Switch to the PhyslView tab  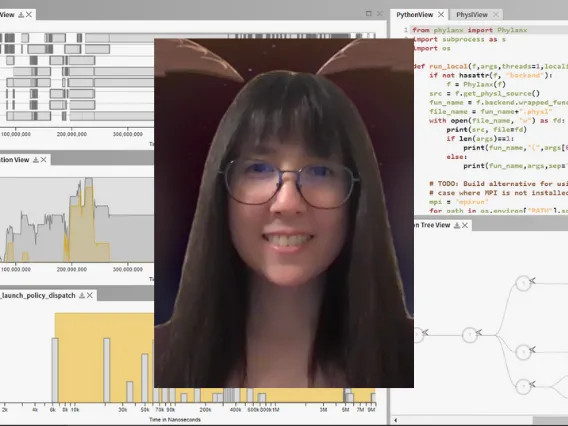click(472, 15)
